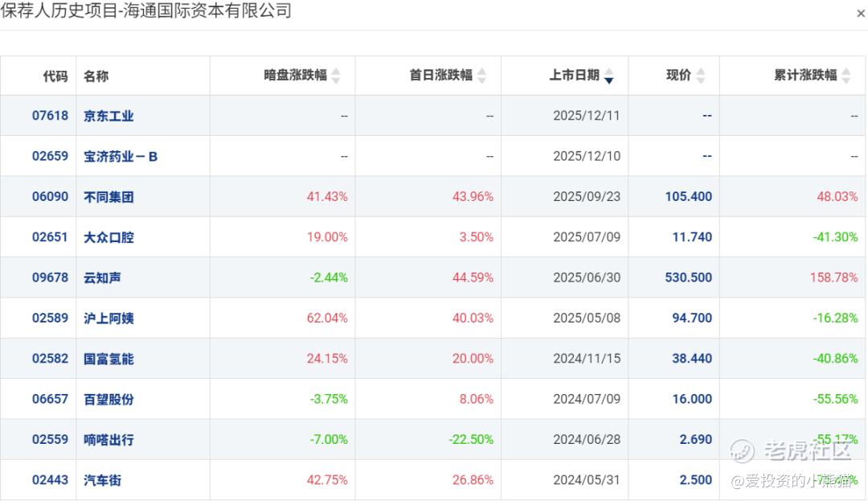Select the 42.75% grey market cell
The height and width of the screenshot is (501, 868).
coord(327,479)
